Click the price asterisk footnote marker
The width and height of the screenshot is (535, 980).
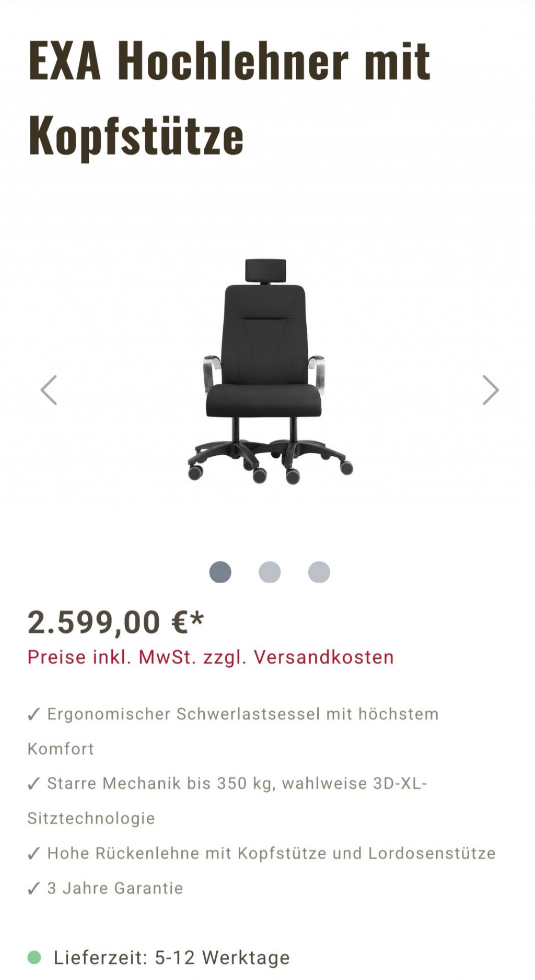tap(197, 619)
